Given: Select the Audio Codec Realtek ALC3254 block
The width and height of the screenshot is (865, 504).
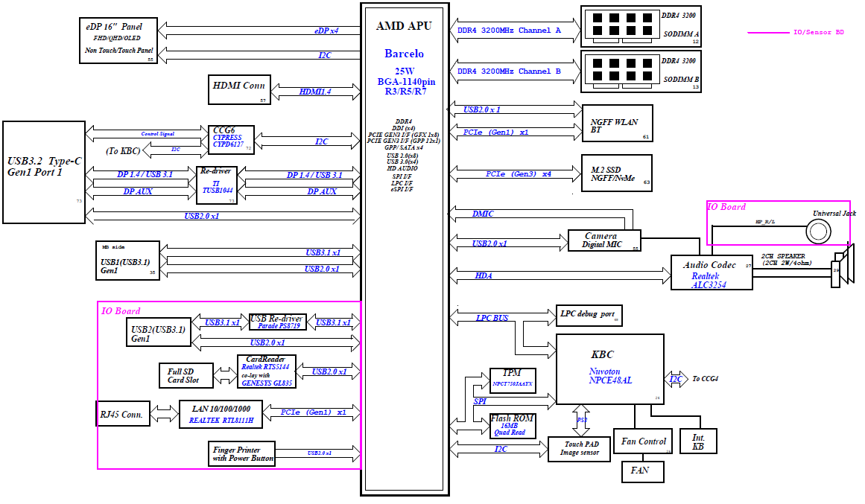Looking at the screenshot, I should coord(709,274).
